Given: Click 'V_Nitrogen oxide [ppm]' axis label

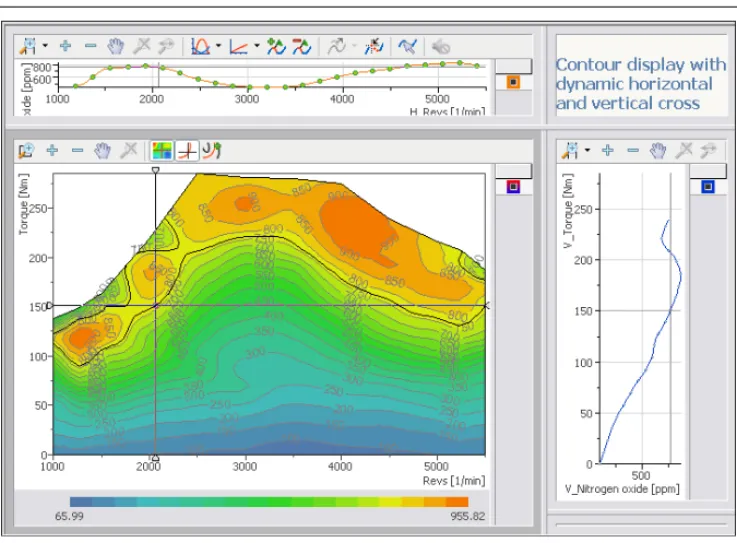Looking at the screenshot, I should pyautogui.click(x=622, y=489).
